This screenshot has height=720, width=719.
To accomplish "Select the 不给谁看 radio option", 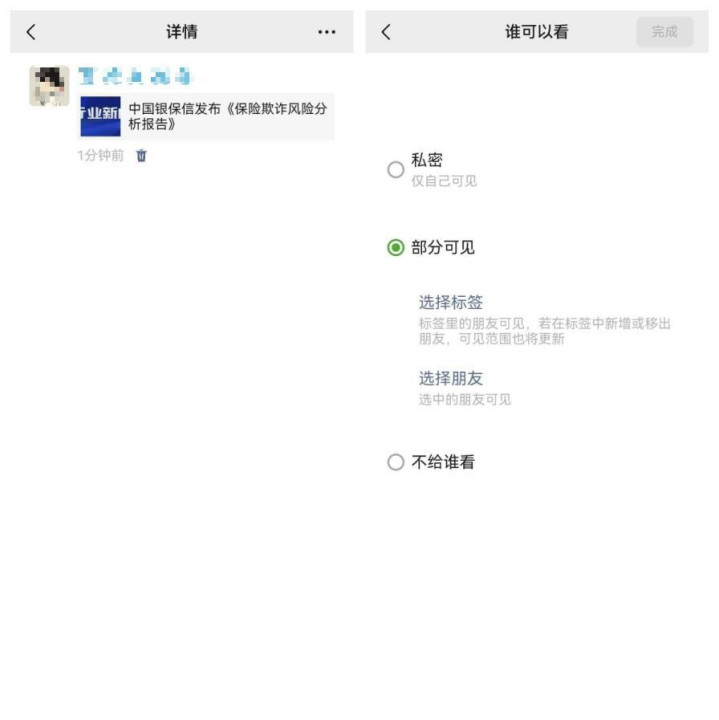I will (396, 462).
